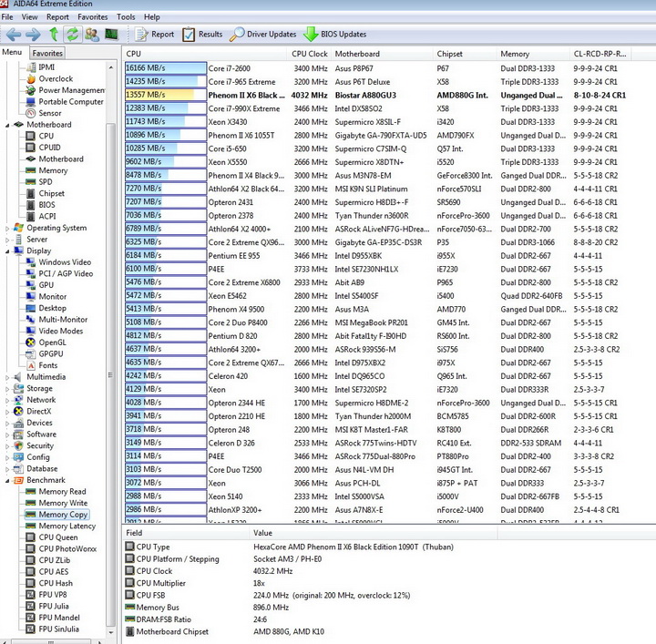Open the Tools menu
656x644 pixels.
point(126,17)
